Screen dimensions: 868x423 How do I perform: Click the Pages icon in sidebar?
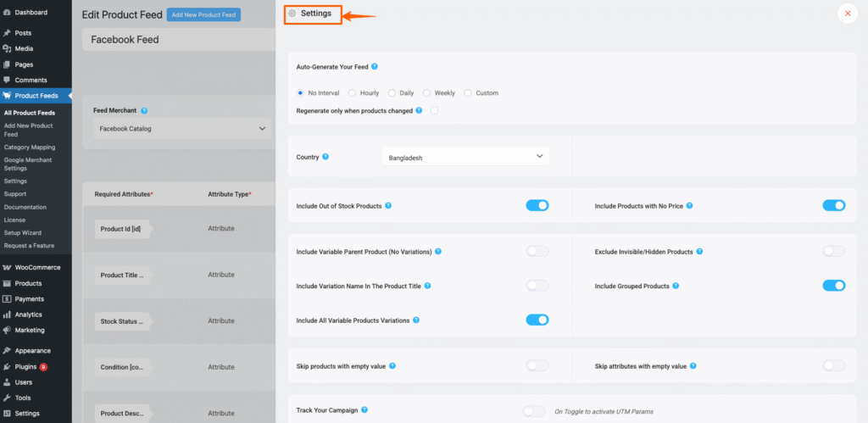click(7, 64)
